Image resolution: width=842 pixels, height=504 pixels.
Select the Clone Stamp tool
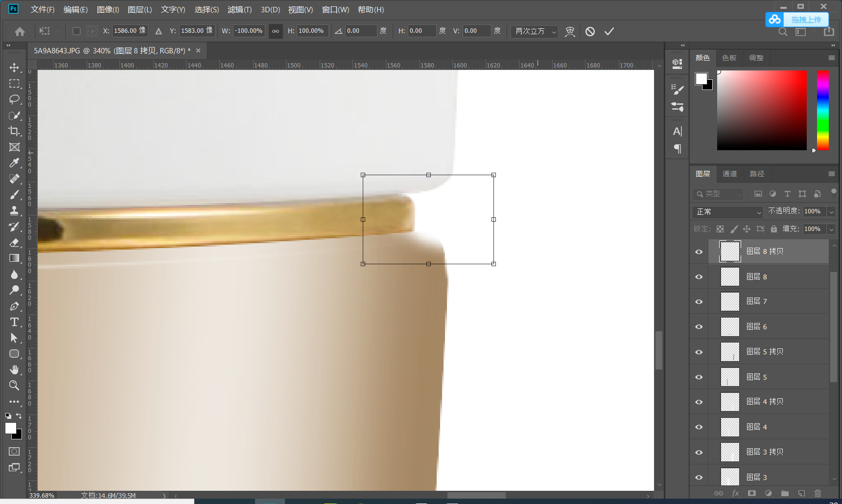(x=14, y=211)
